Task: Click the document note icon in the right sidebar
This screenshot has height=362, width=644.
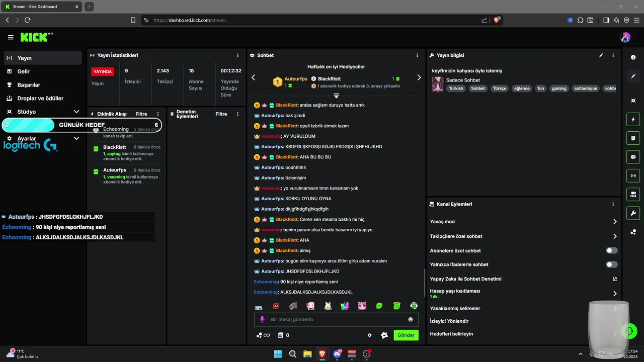Action: pyautogui.click(x=633, y=138)
